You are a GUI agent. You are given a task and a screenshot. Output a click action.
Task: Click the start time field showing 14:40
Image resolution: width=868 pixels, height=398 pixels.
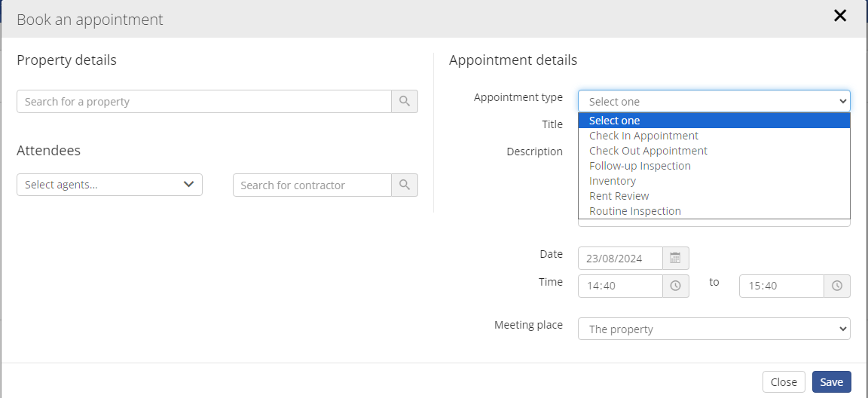tap(621, 286)
